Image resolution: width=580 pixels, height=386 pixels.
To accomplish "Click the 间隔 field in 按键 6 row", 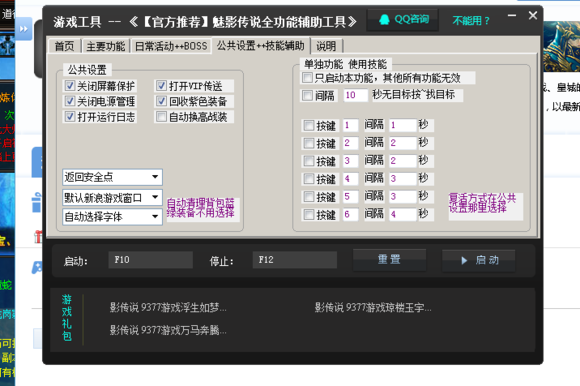I will (x=402, y=214).
